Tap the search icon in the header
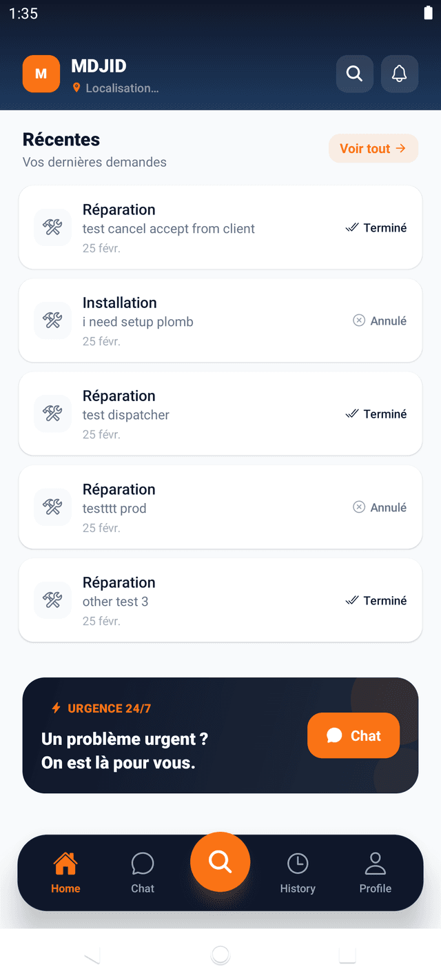Viewport: 441px width, 980px height. coord(354,74)
